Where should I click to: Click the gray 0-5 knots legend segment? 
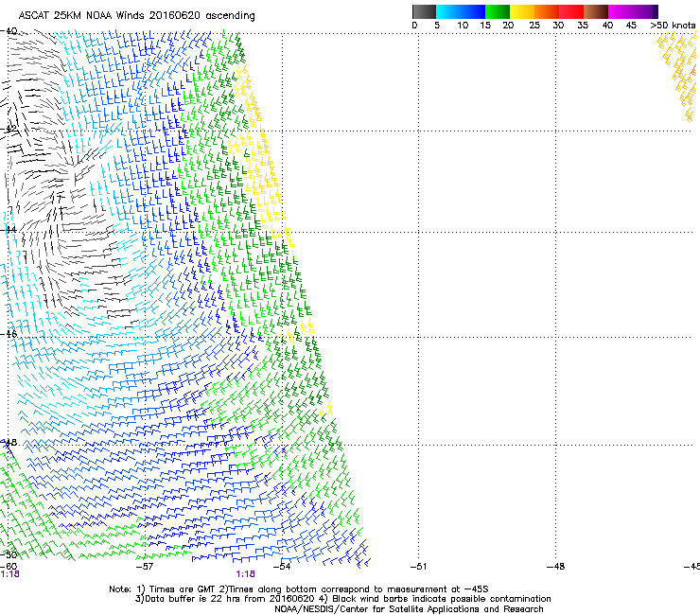(424, 12)
